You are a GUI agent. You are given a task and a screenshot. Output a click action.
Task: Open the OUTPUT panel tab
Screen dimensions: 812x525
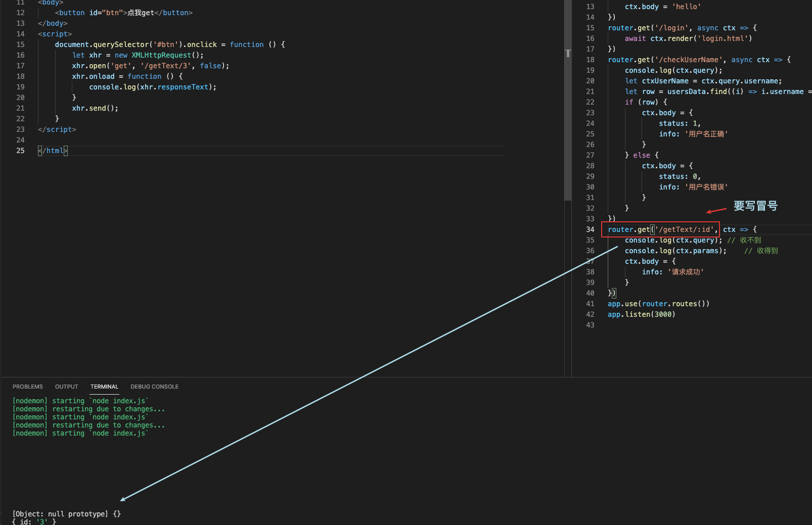point(67,387)
